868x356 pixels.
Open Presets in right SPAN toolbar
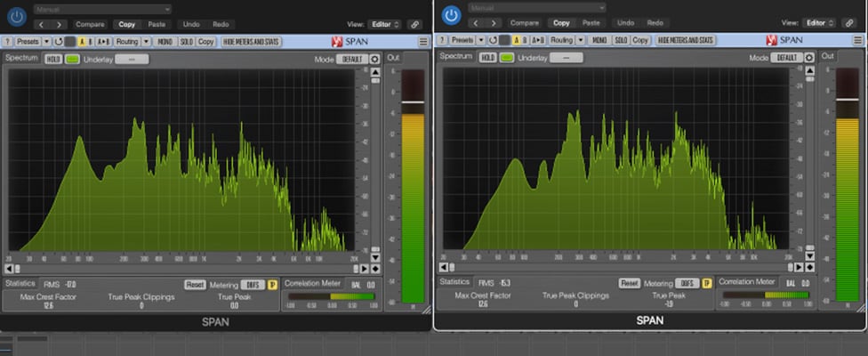[x=462, y=40]
